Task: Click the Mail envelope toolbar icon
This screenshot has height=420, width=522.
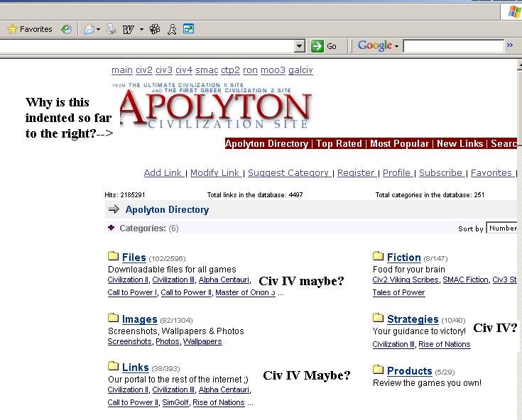Action: point(89,29)
